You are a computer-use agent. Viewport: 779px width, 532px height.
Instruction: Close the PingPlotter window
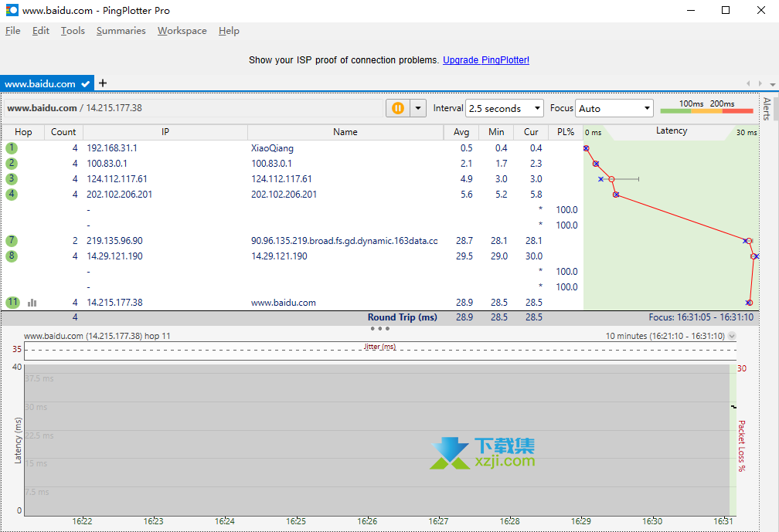point(761,10)
